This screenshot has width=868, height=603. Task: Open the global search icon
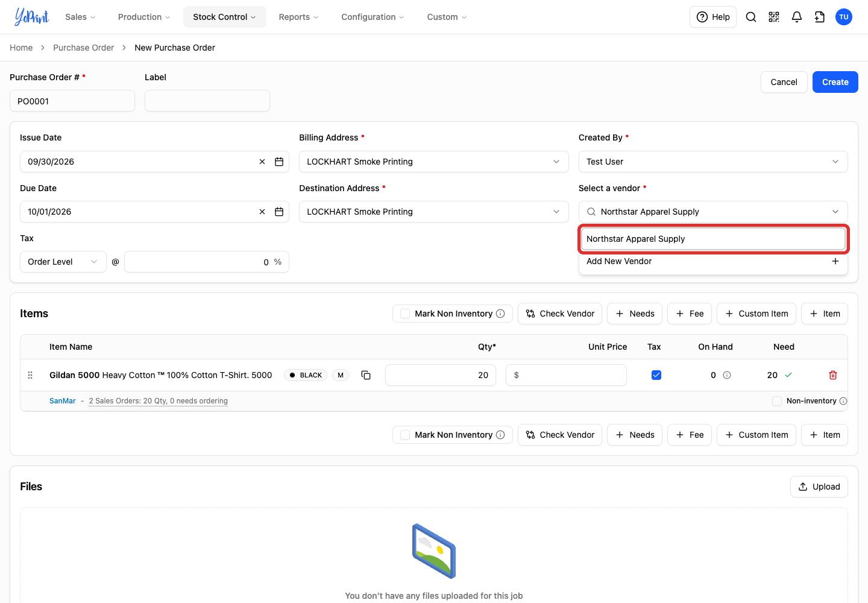pyautogui.click(x=751, y=17)
